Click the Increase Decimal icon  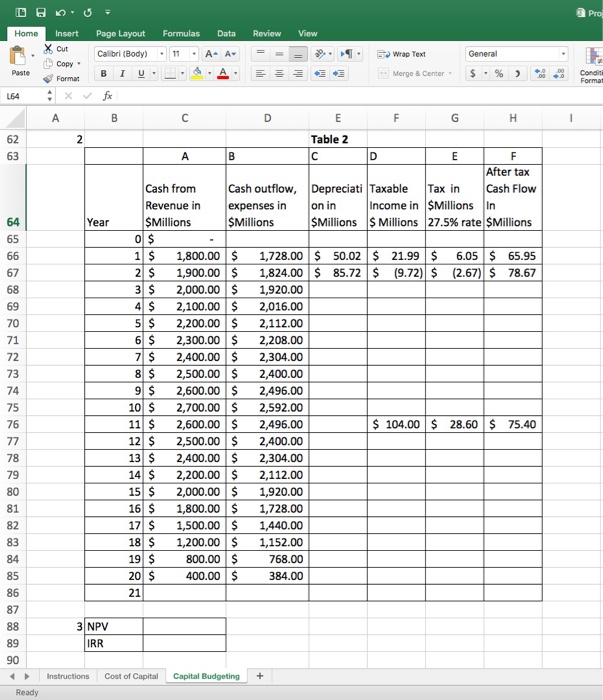[x=540, y=73]
